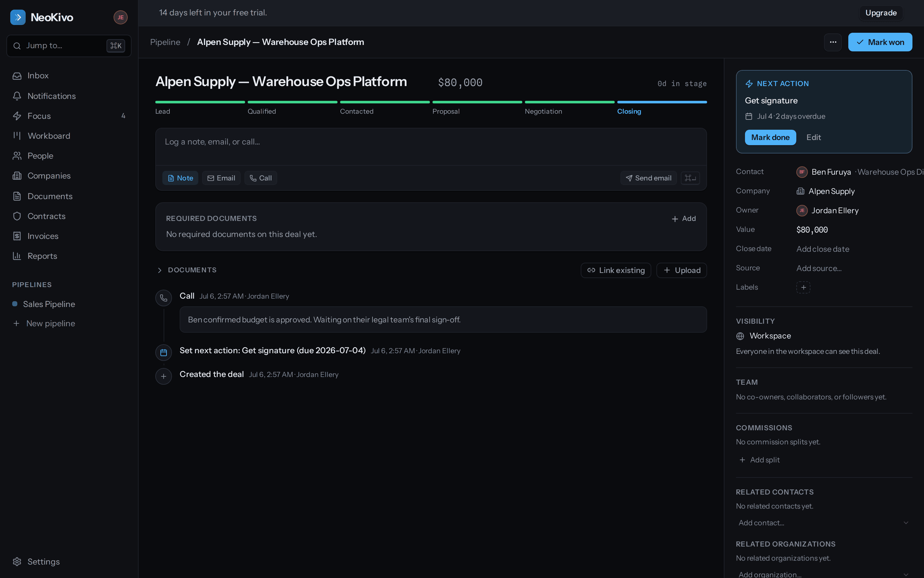Add a label with plus icon
Image resolution: width=924 pixels, height=578 pixels.
(803, 287)
